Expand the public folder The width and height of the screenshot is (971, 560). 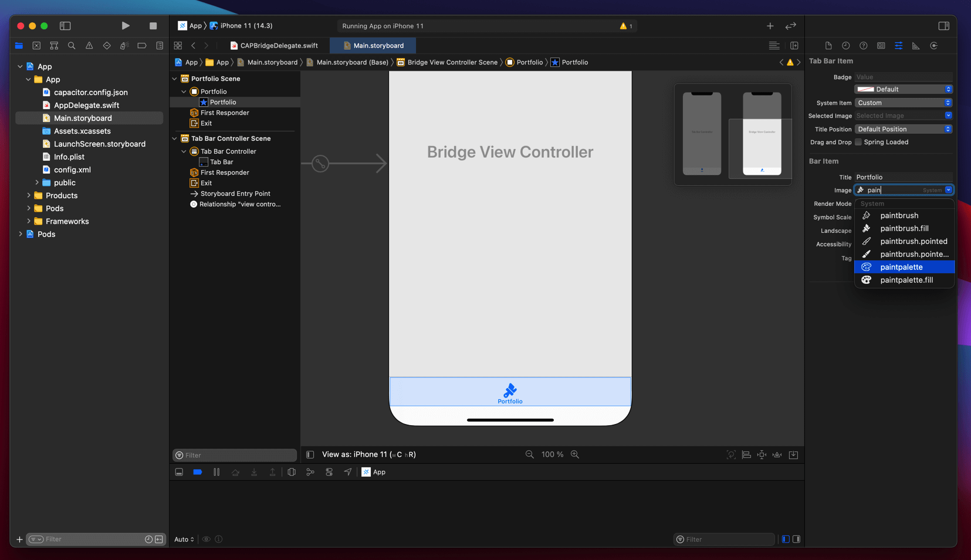pyautogui.click(x=37, y=182)
